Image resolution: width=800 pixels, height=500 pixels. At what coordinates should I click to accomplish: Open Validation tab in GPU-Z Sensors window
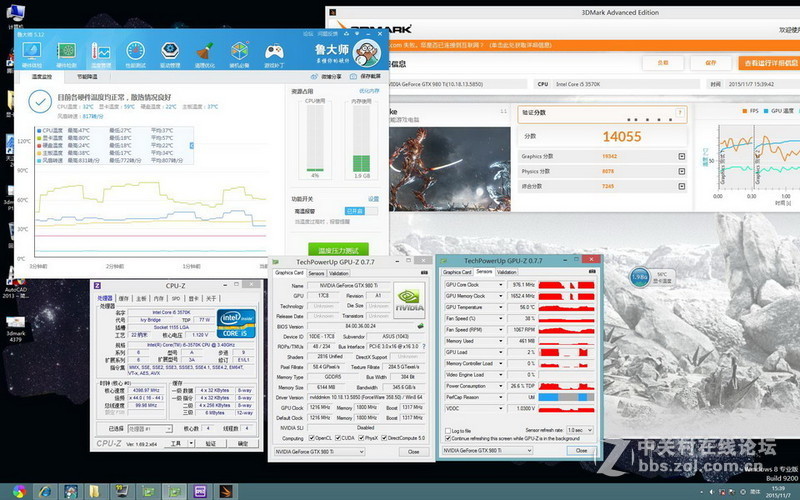click(x=506, y=272)
